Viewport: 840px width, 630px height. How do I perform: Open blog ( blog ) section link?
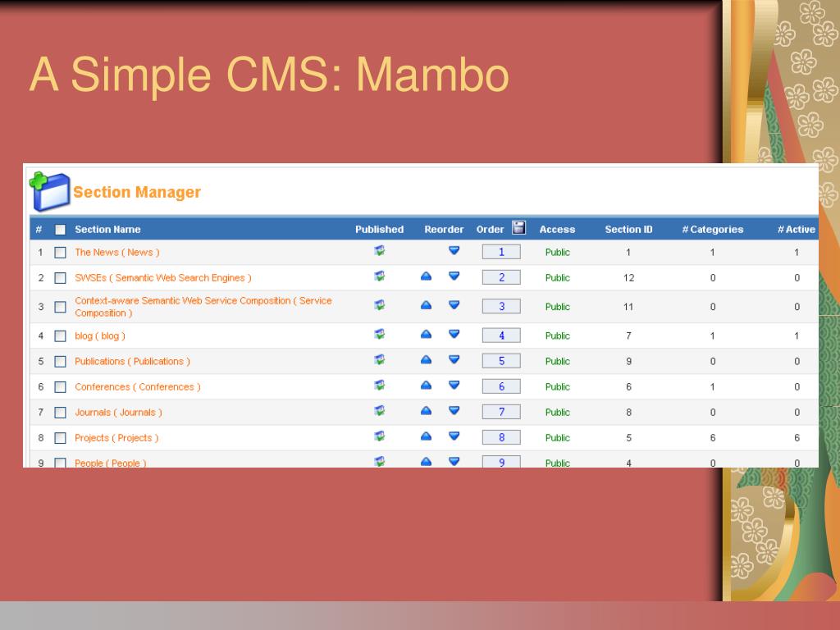coord(99,336)
